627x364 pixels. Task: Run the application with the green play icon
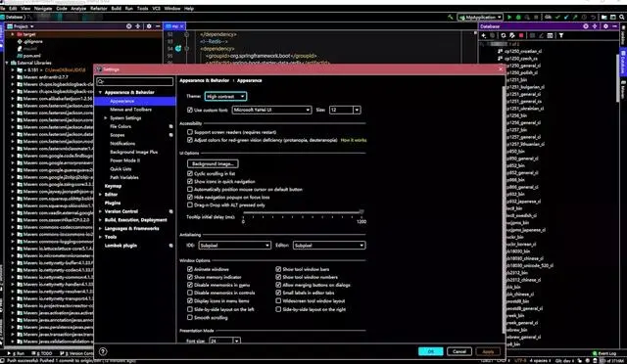pyautogui.click(x=509, y=18)
